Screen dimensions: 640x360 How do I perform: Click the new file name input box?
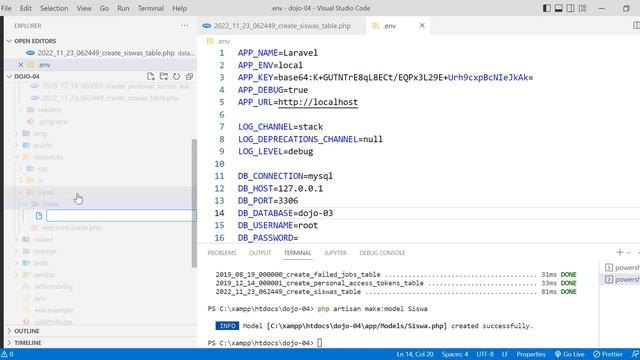pyautogui.click(x=121, y=216)
